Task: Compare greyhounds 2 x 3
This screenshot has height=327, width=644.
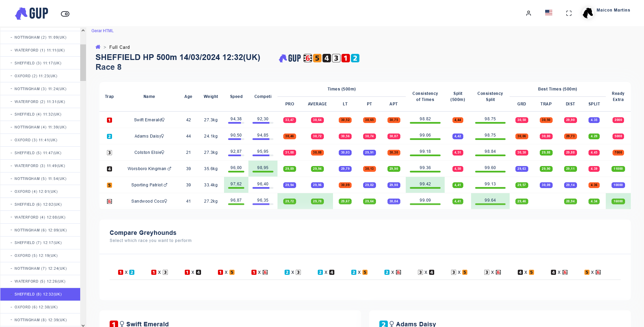Action: click(x=293, y=272)
